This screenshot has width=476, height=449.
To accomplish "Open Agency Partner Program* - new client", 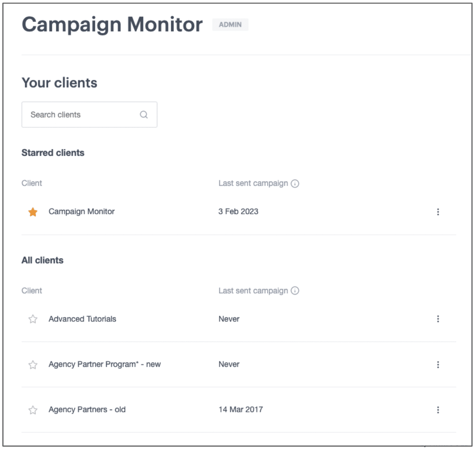I will click(x=104, y=364).
